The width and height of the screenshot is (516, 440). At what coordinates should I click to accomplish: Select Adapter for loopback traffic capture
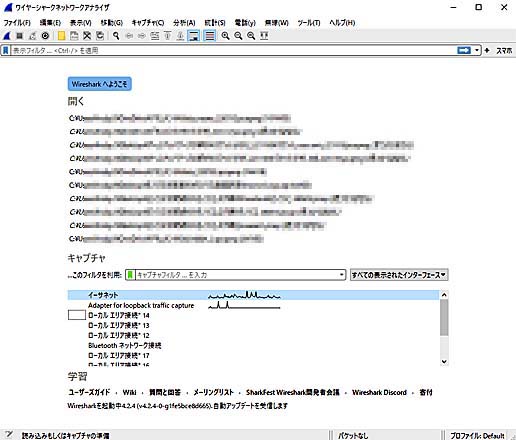pyautogui.click(x=253, y=305)
